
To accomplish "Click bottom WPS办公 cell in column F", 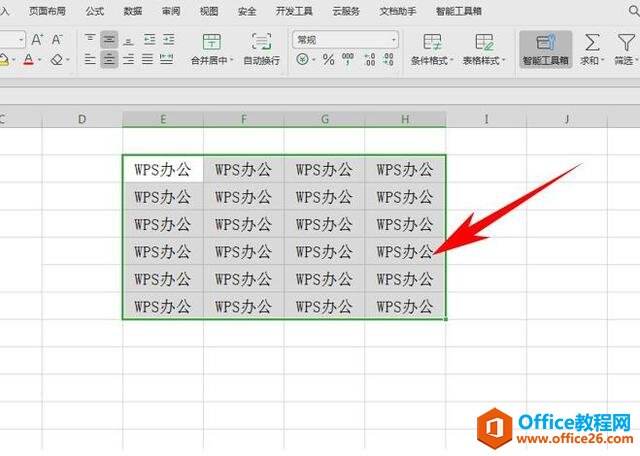I will point(243,306).
